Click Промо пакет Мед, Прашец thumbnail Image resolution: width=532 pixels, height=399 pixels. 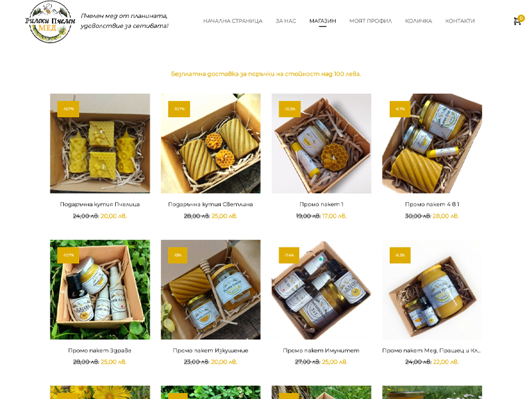pyautogui.click(x=432, y=290)
